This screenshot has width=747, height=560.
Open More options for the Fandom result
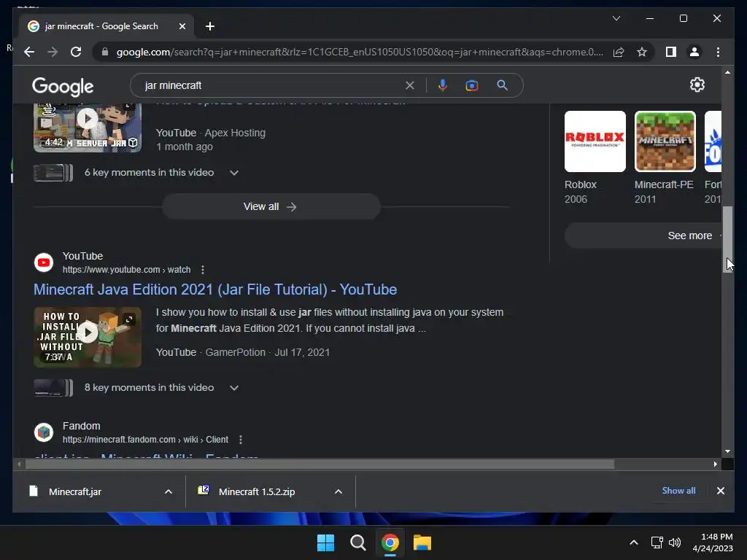point(241,440)
